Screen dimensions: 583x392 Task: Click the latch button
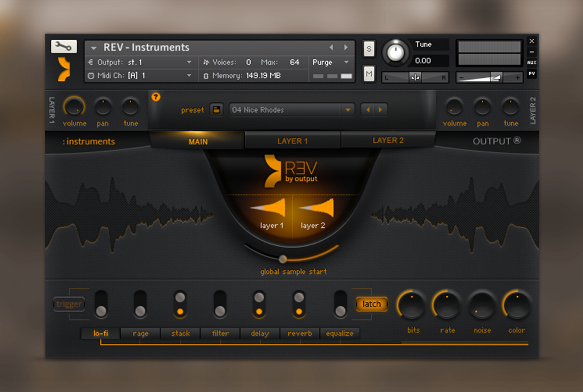pyautogui.click(x=372, y=304)
